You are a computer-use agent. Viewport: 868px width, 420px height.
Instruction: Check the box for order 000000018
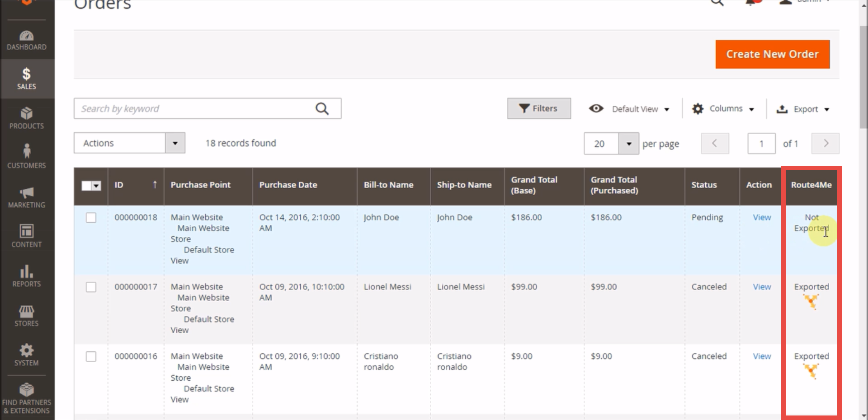coord(91,218)
